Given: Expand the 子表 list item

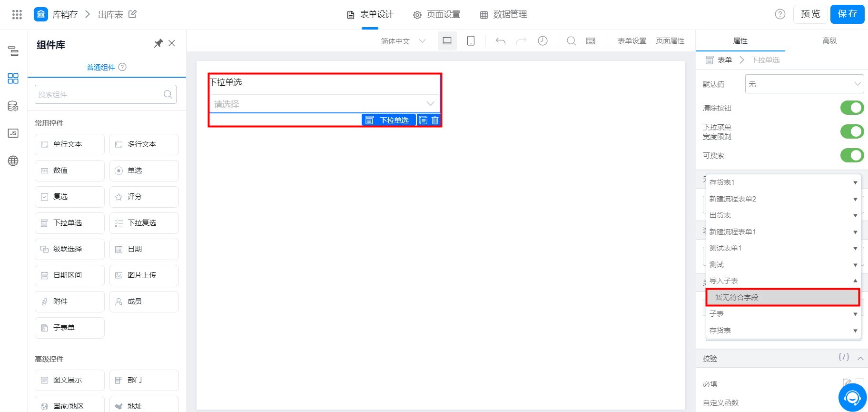Looking at the screenshot, I should point(783,314).
